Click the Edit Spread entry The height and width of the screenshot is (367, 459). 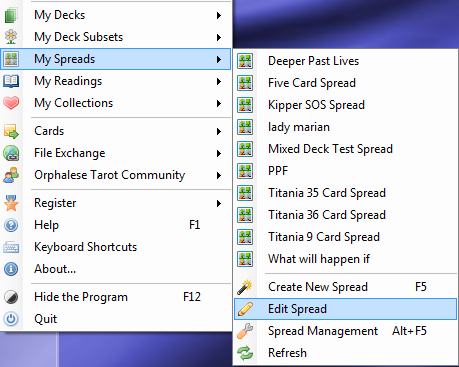pos(345,309)
